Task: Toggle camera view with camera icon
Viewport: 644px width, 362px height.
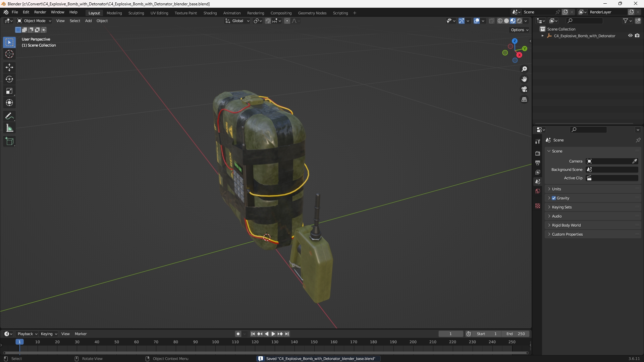Action: coord(524,89)
